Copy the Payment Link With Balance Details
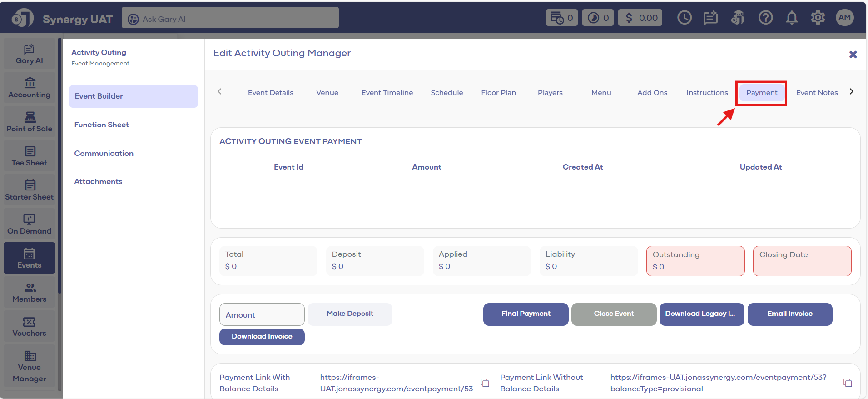Screen dimensions: 868x399 485,383
